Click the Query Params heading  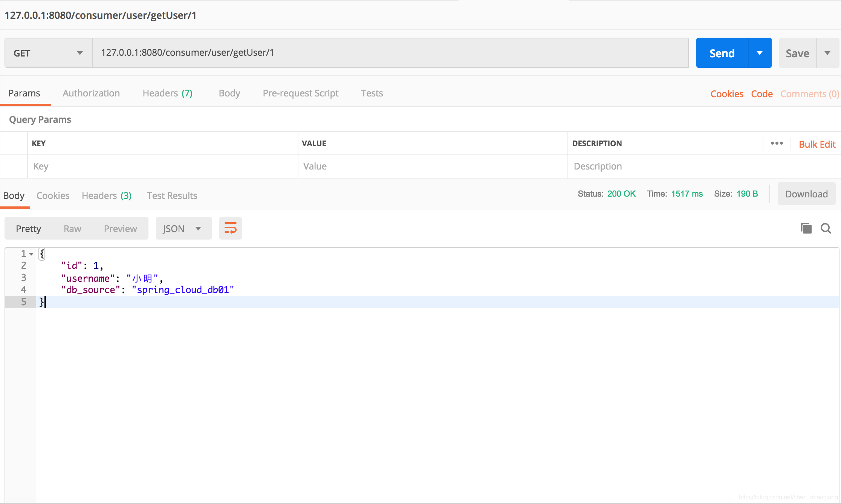tap(40, 119)
